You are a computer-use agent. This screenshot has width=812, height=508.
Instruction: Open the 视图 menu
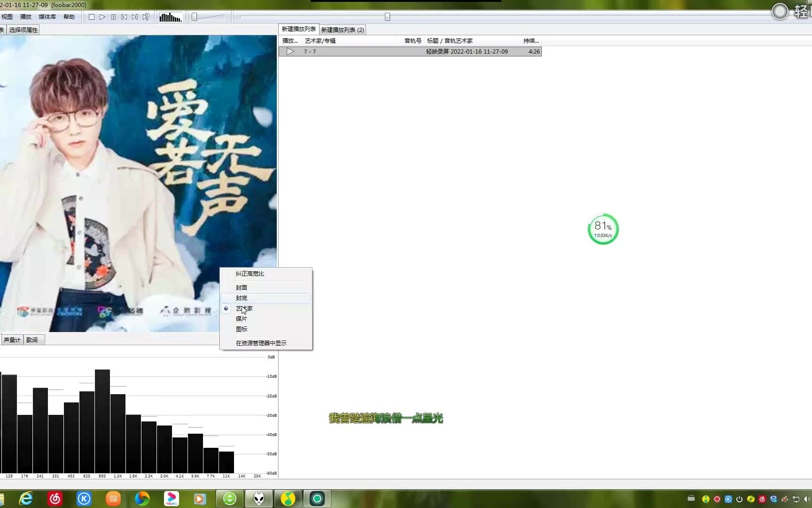tap(7, 17)
